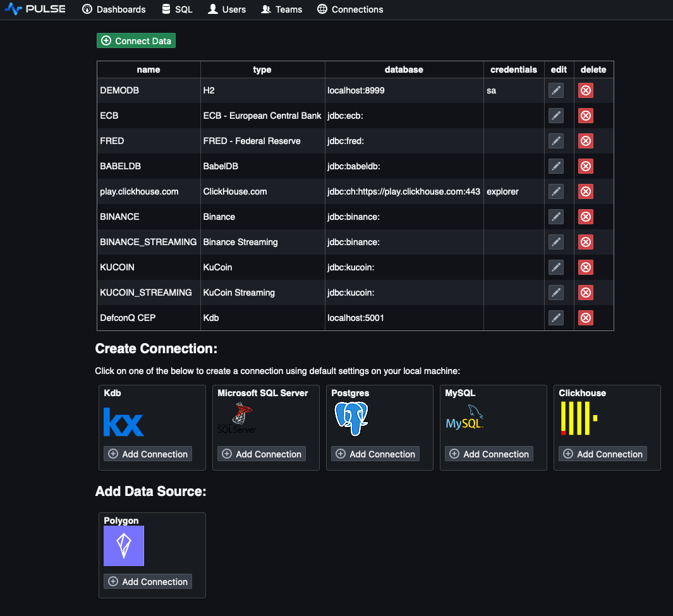
Task: Delete the DefconQ CEP connection
Action: tap(585, 318)
